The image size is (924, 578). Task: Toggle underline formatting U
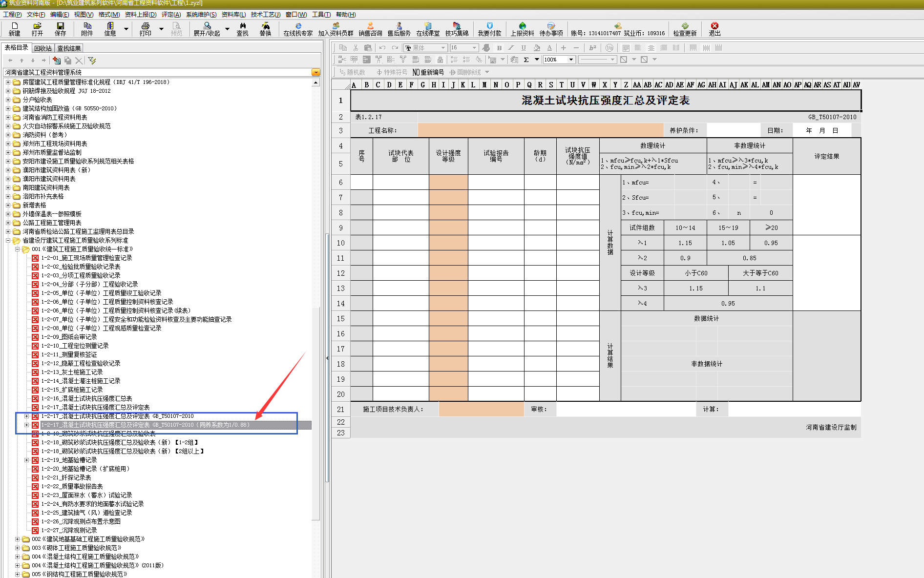tap(524, 48)
